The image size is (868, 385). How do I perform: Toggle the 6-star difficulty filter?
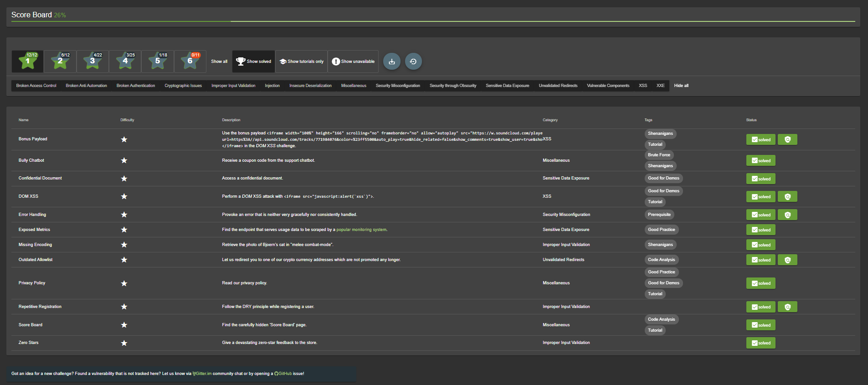click(190, 62)
